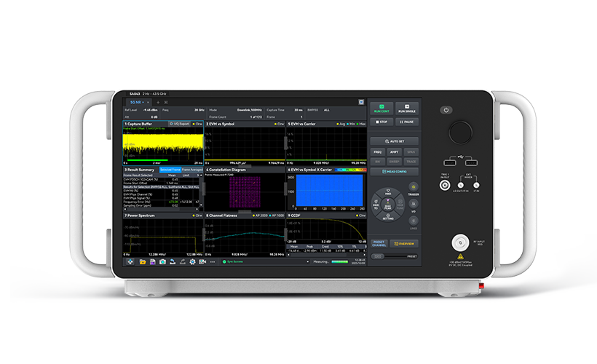Click the save disk icon in bottom toolbar
This screenshot has width=597, height=364.
(153, 262)
